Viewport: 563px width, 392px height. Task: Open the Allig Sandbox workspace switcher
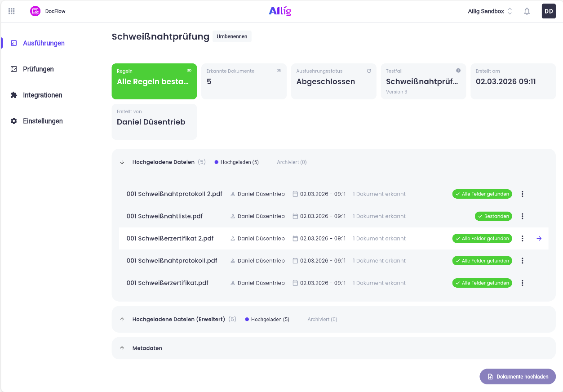pos(490,11)
